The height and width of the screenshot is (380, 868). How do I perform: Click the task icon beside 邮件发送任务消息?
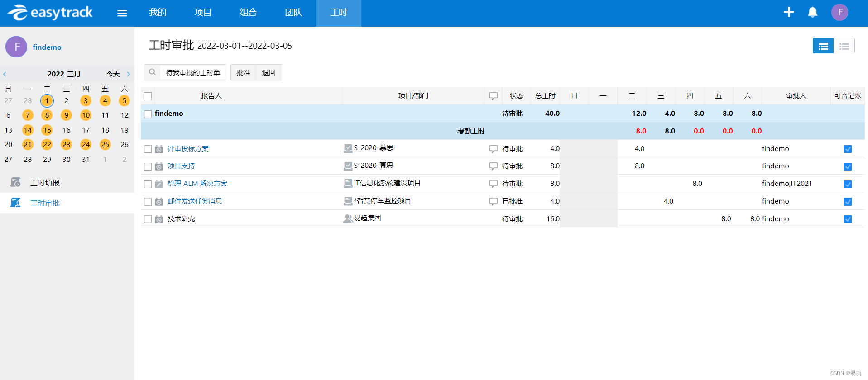[159, 201]
